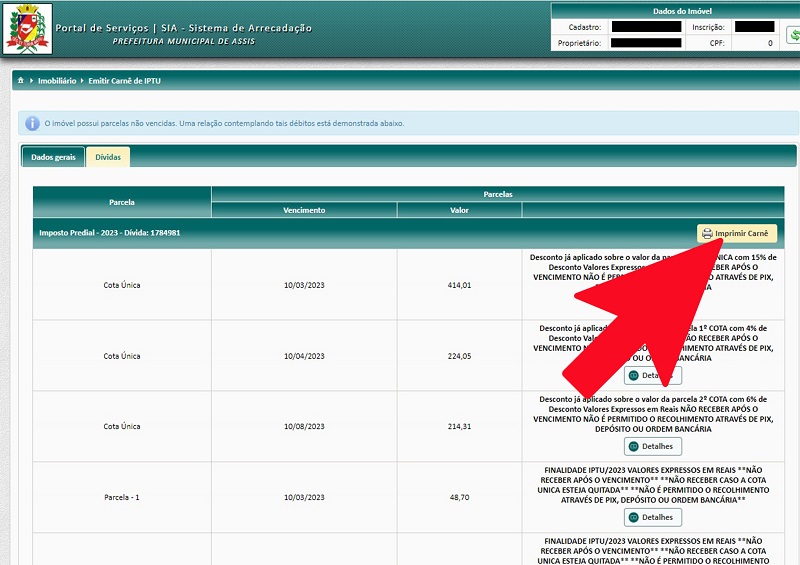This screenshot has width=800, height=565.
Task: Click the Proprietário field value
Action: coord(646,43)
